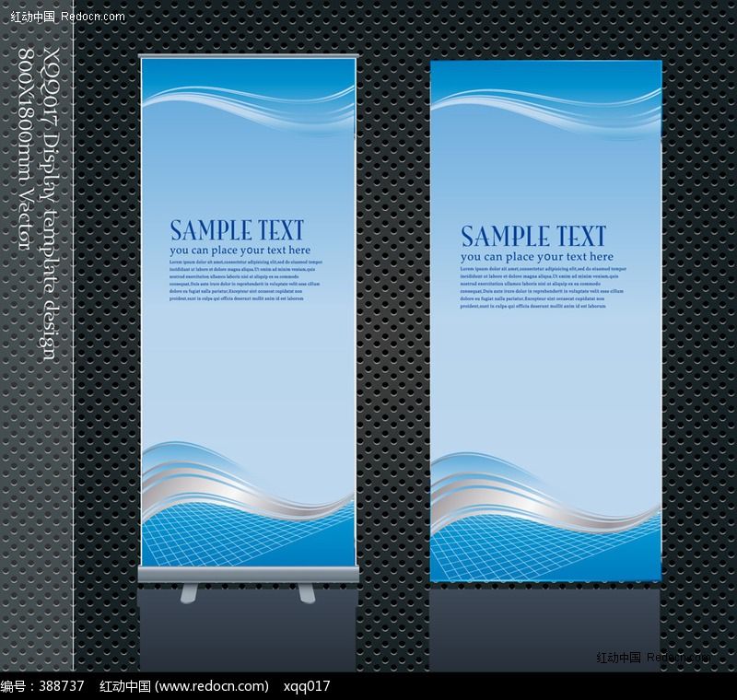The height and width of the screenshot is (700, 737).
Task: Open the www.redocn.com link in the footer
Action: 213,686
